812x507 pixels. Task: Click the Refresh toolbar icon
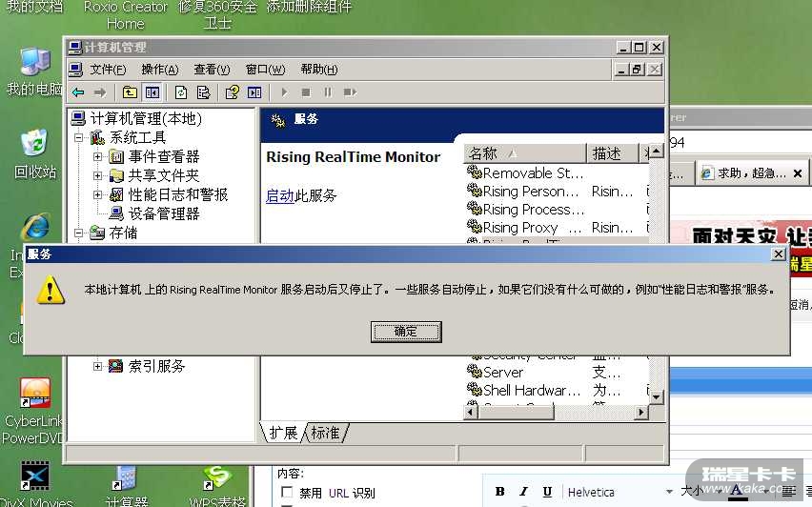[x=181, y=92]
